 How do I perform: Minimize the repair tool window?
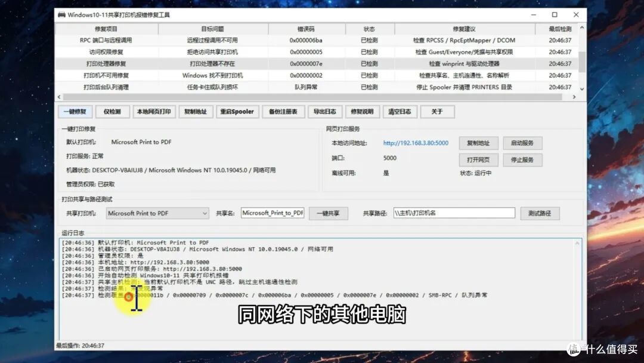pos(534,15)
